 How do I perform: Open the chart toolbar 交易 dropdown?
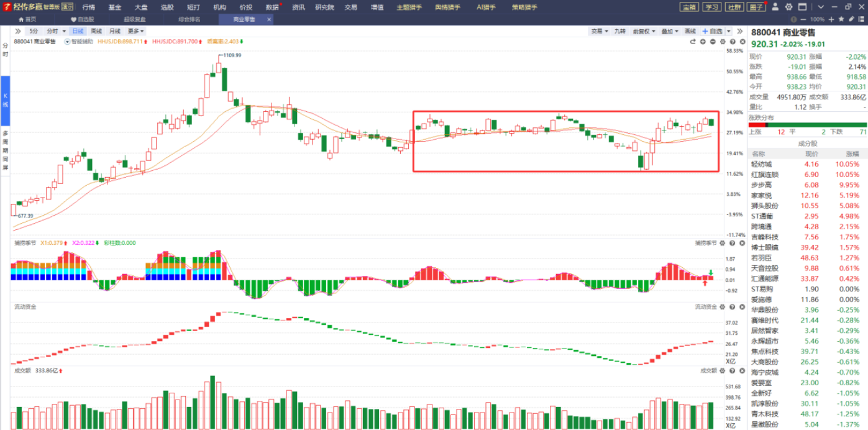[599, 31]
